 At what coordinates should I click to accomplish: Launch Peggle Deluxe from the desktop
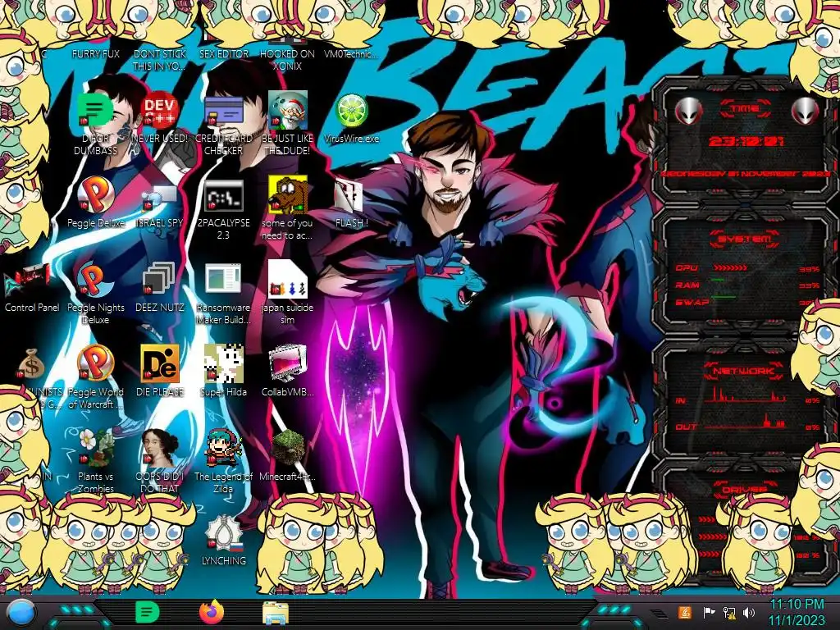95,195
